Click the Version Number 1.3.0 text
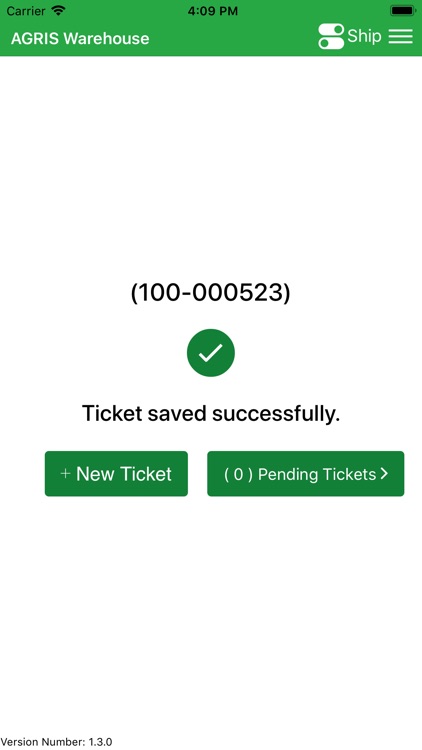 tap(56, 742)
